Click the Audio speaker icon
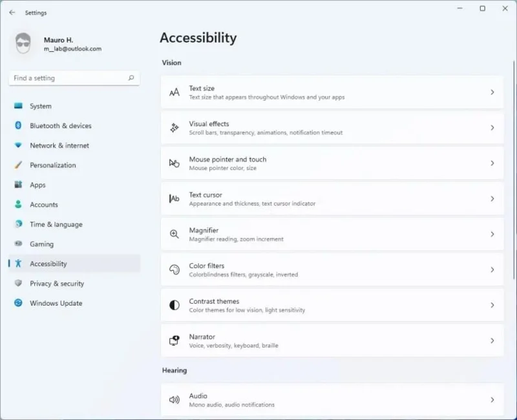Screen dimensions: 517x420 [174, 400]
